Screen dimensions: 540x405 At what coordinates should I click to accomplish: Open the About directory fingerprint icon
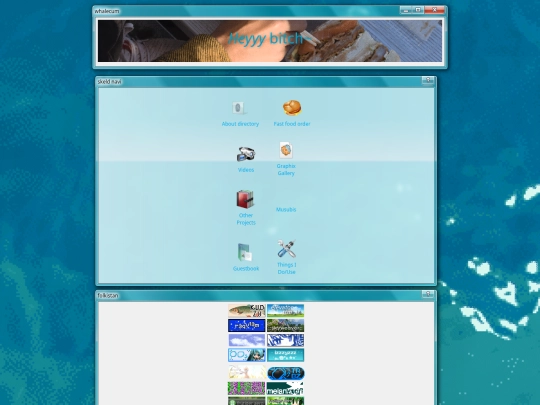point(239,108)
